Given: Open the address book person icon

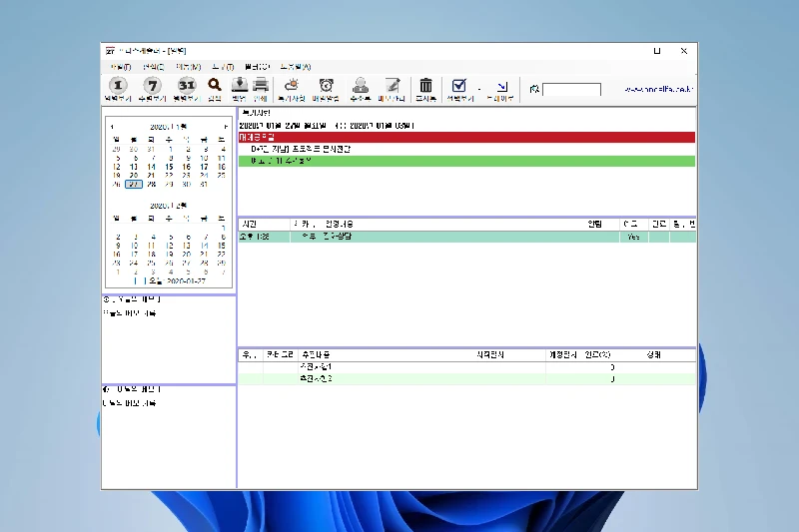Looking at the screenshot, I should [361, 86].
